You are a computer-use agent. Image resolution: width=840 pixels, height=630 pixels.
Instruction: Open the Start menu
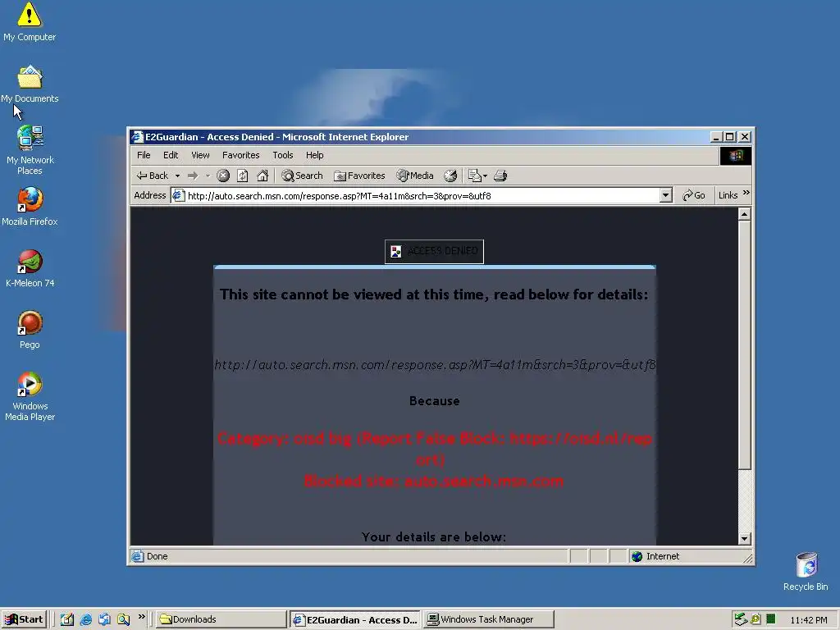(24, 620)
